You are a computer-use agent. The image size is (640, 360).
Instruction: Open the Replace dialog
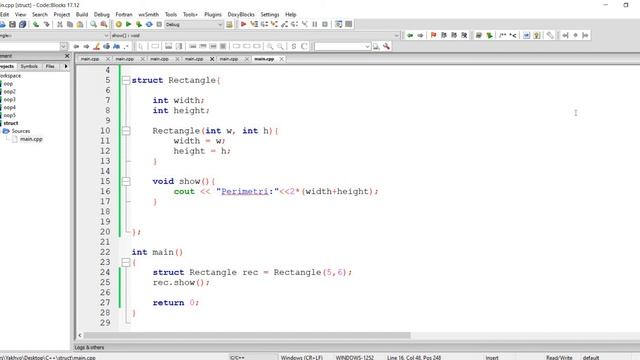[x=104, y=24]
